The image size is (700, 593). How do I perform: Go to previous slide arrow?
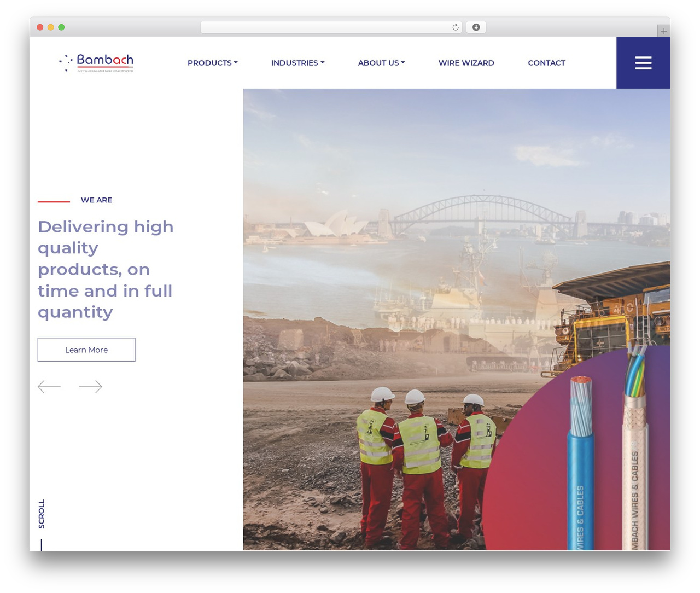coord(49,387)
